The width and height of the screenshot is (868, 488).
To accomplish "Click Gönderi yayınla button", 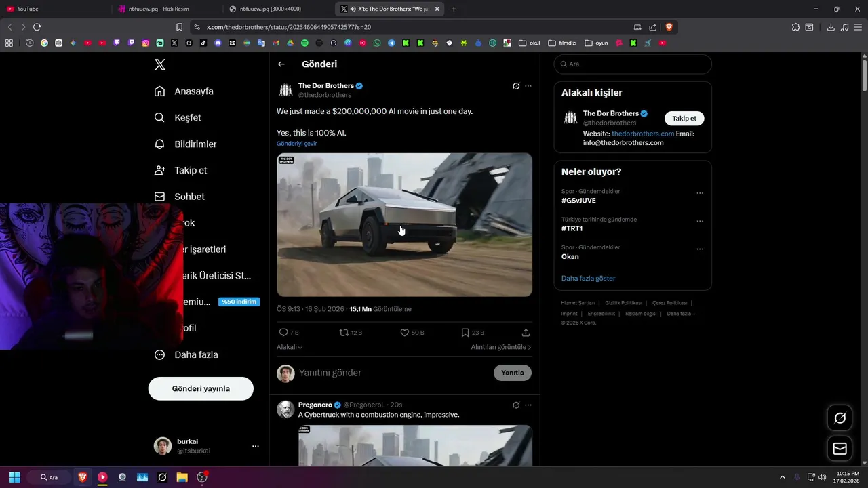I will 201,388.
